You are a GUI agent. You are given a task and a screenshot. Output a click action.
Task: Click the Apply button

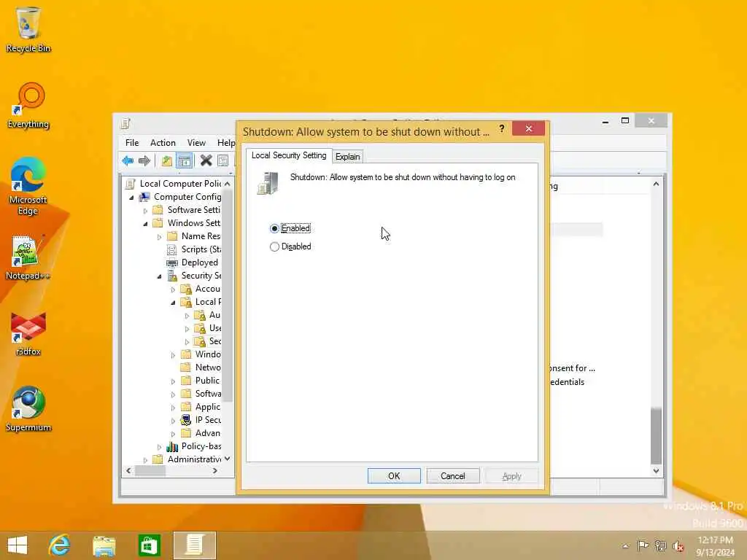point(511,475)
